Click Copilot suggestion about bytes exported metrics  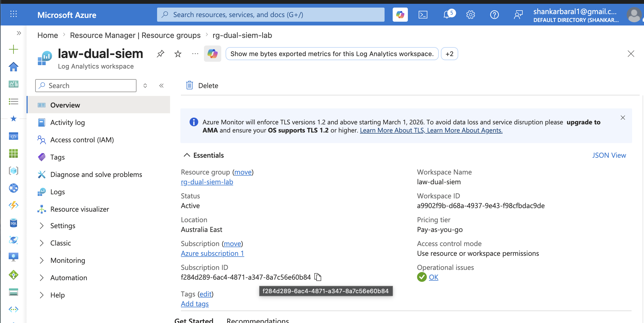(x=332, y=54)
